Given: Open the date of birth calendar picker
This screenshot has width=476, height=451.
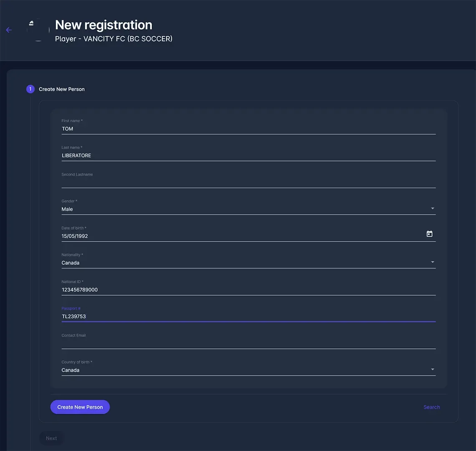Looking at the screenshot, I should (x=429, y=234).
